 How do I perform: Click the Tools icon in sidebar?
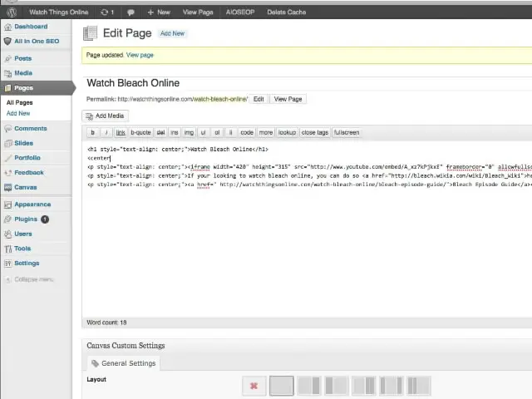7,249
